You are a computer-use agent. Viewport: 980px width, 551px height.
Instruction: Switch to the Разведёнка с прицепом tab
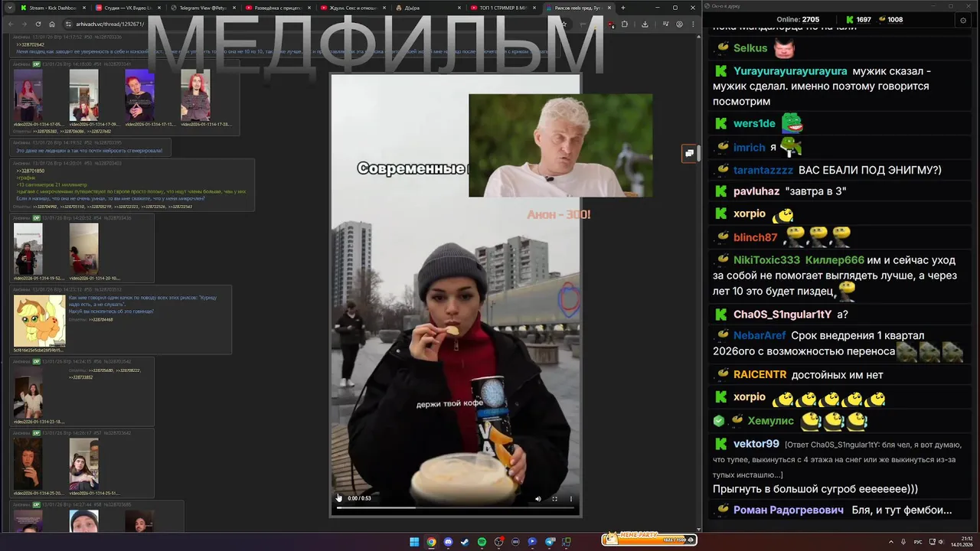276,8
